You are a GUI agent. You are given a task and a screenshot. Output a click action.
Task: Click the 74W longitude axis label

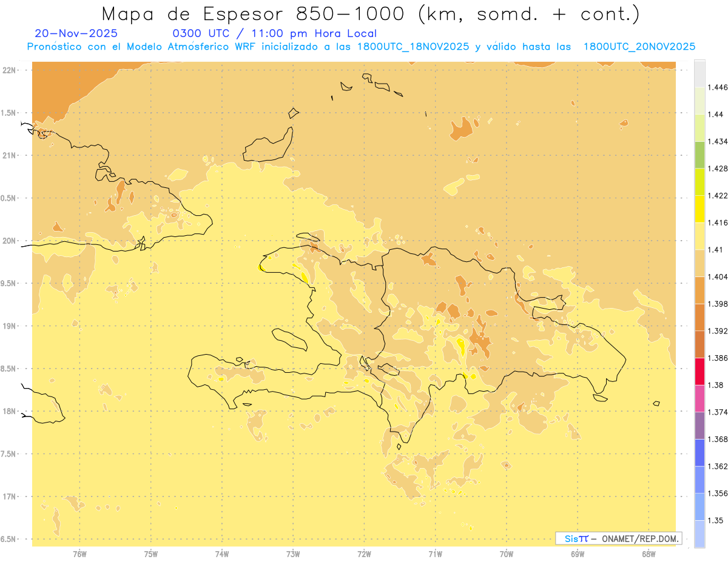(x=222, y=554)
